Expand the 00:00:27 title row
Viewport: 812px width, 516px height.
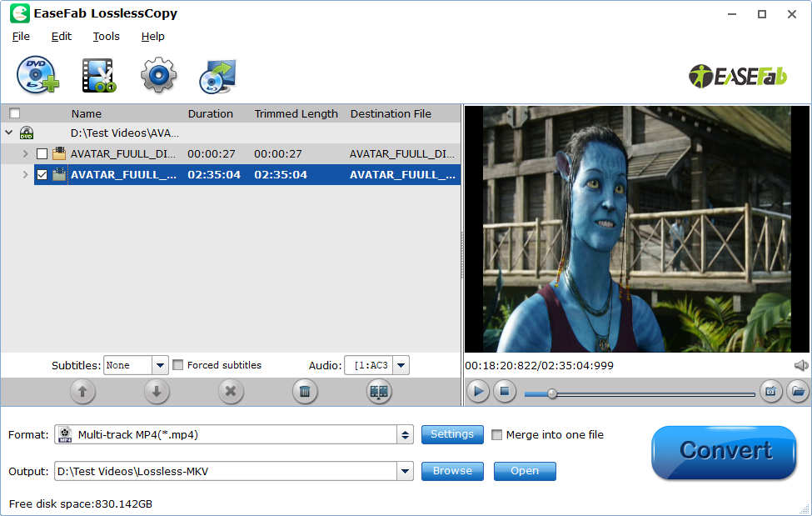click(25, 154)
